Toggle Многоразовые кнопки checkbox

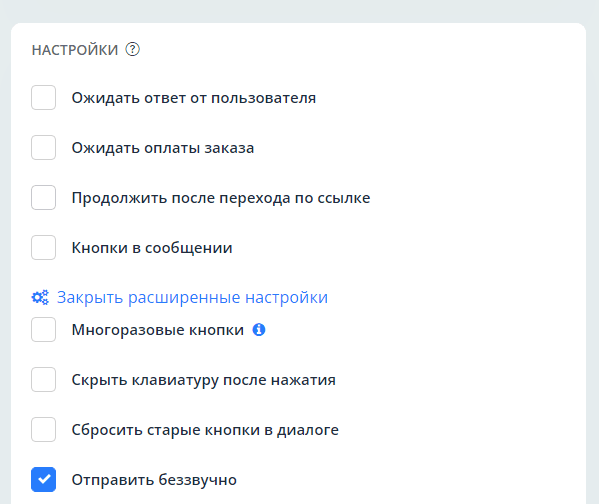click(44, 329)
